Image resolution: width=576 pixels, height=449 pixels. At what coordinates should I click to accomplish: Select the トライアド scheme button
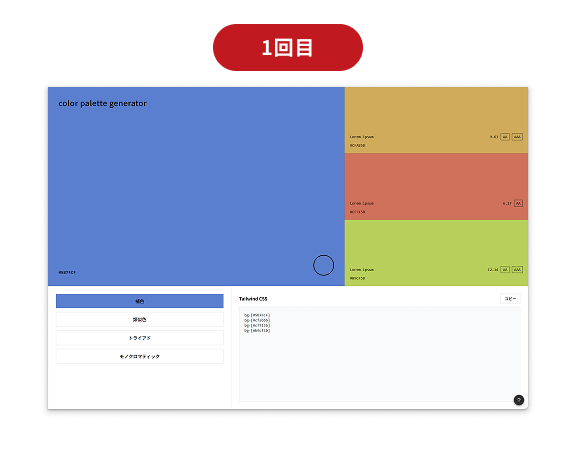click(x=140, y=338)
